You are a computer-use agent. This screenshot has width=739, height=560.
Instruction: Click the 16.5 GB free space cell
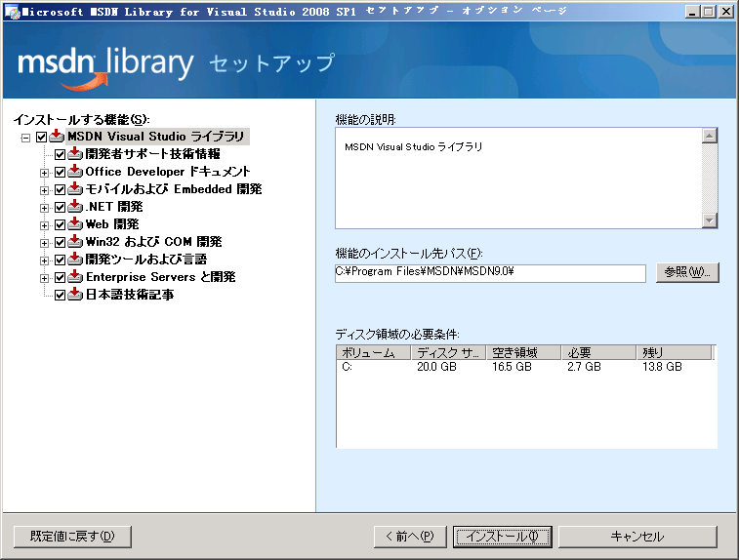click(x=512, y=367)
